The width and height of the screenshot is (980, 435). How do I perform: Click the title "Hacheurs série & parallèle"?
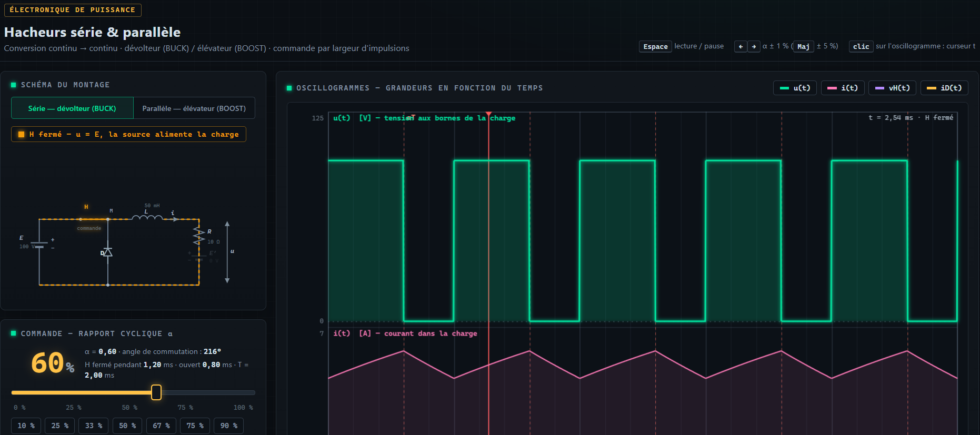click(92, 32)
